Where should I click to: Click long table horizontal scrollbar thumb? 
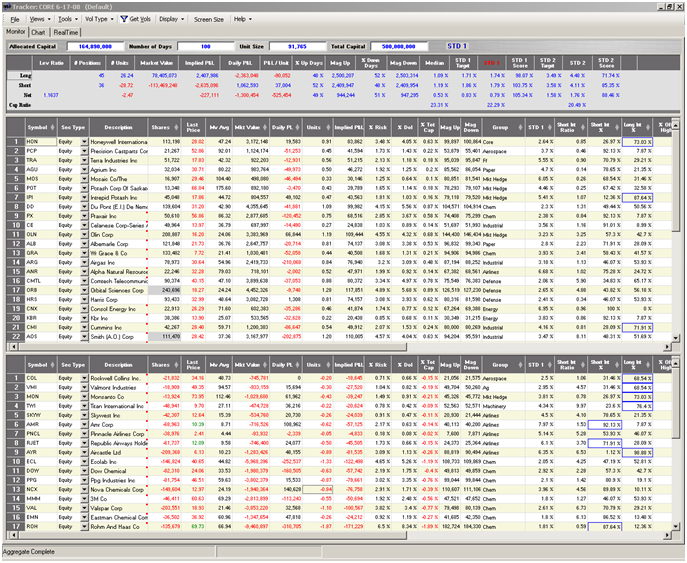click(x=212, y=347)
